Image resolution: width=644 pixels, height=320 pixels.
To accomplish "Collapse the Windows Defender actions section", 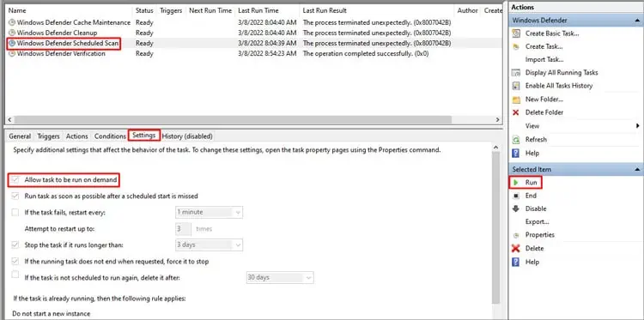I will (x=636, y=21).
